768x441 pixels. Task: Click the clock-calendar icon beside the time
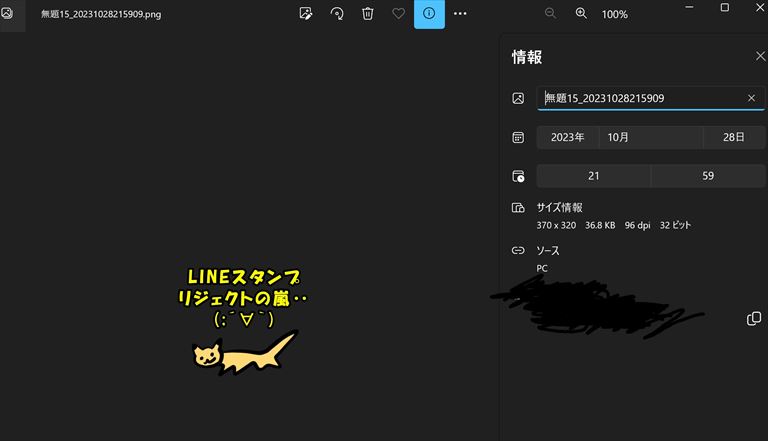518,176
